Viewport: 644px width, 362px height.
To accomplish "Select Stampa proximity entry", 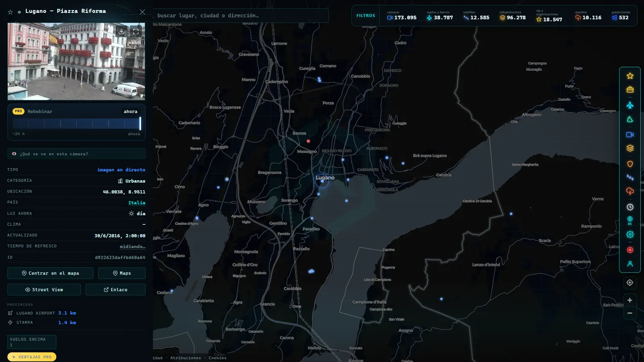I will click(x=42, y=323).
